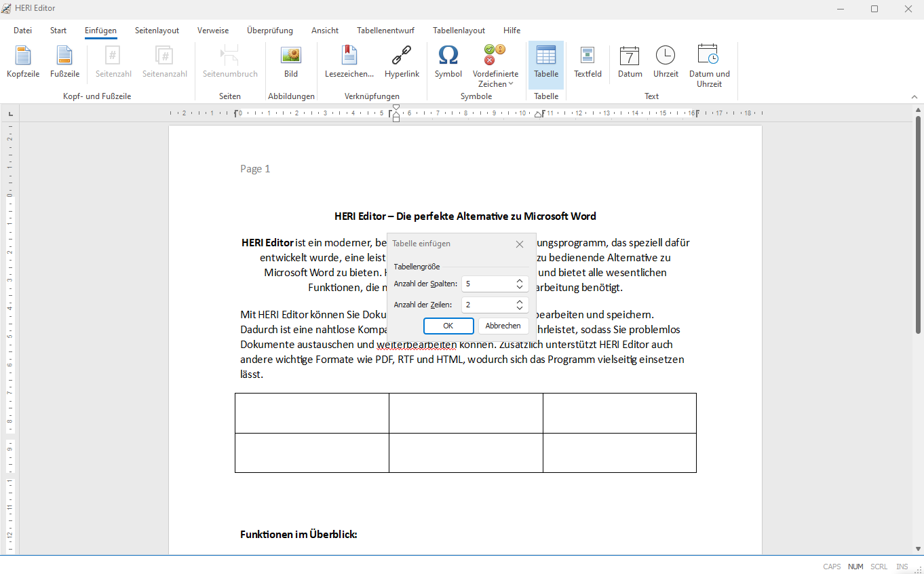Image resolution: width=924 pixels, height=574 pixels.
Task: Click Abbrechen in the table dialog
Action: click(x=503, y=326)
